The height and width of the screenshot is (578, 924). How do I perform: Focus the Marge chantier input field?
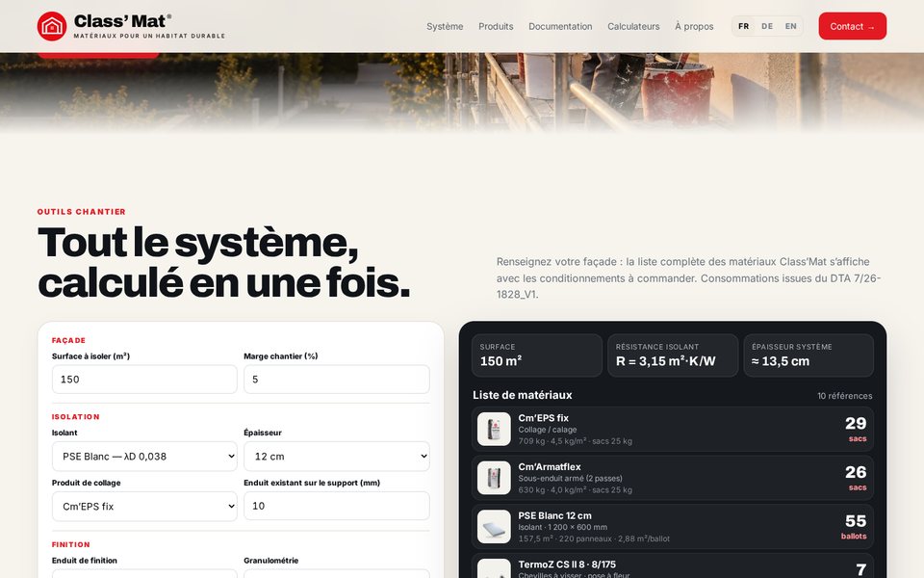click(x=337, y=380)
